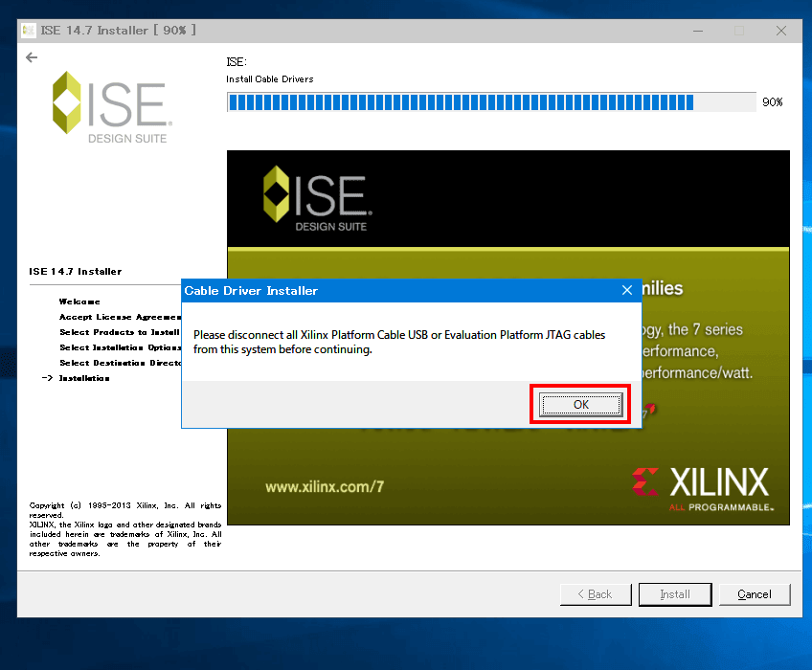Image resolution: width=812 pixels, height=670 pixels.
Task: Select the Select Destination Directory step
Action: pos(120,363)
